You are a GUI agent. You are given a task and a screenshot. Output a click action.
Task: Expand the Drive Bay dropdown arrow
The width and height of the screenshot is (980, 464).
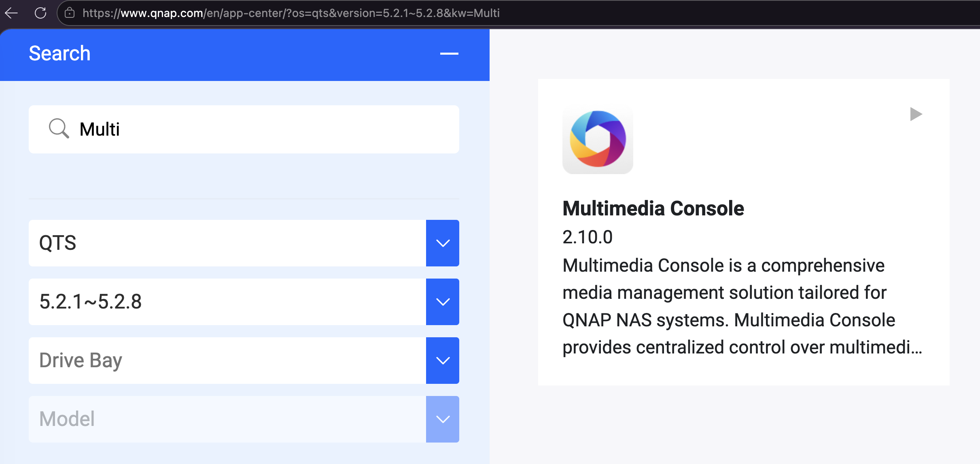[443, 360]
